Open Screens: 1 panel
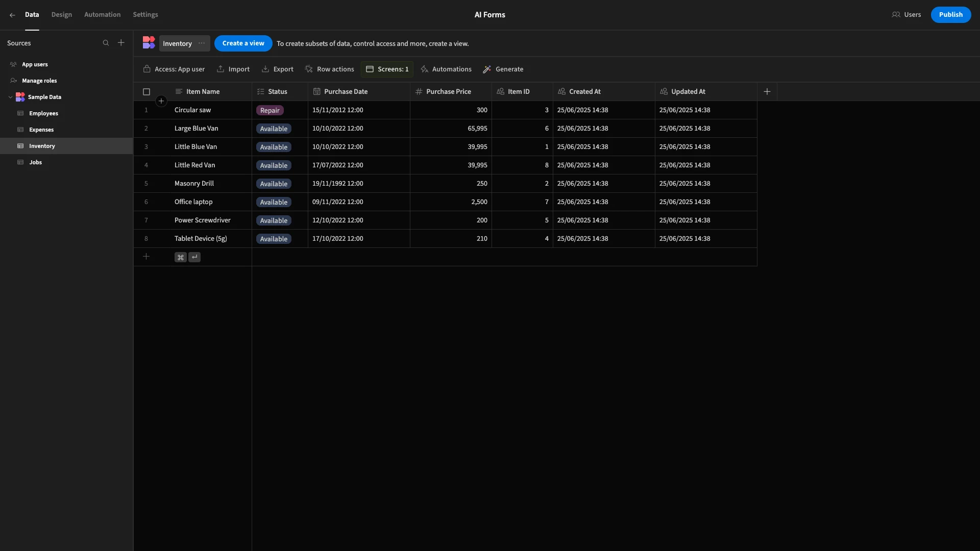The width and height of the screenshot is (980, 551). (387, 69)
